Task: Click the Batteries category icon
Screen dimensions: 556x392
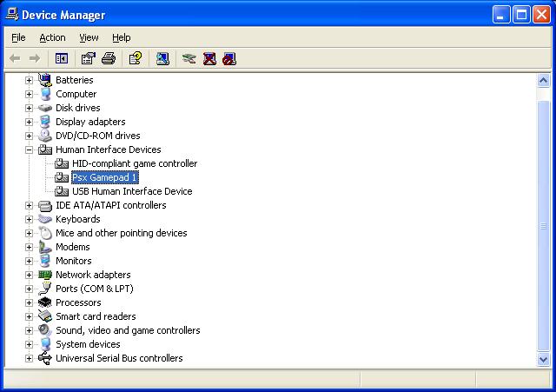Action: point(45,80)
